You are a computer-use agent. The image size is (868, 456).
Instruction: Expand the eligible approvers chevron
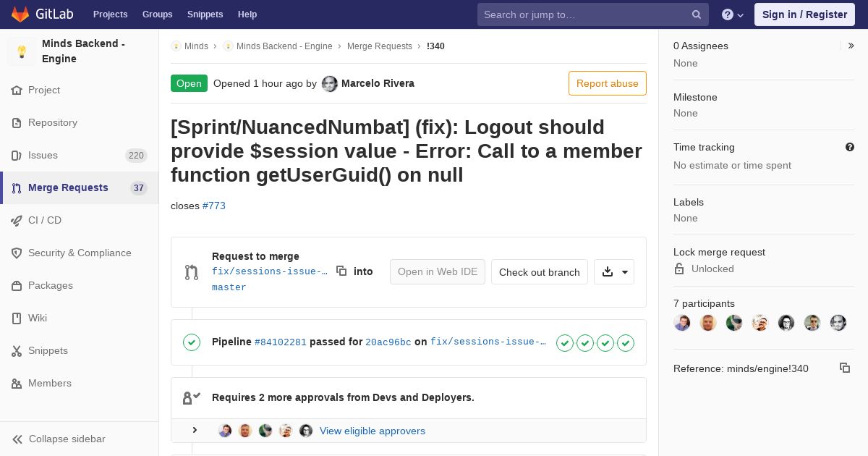pyautogui.click(x=195, y=430)
